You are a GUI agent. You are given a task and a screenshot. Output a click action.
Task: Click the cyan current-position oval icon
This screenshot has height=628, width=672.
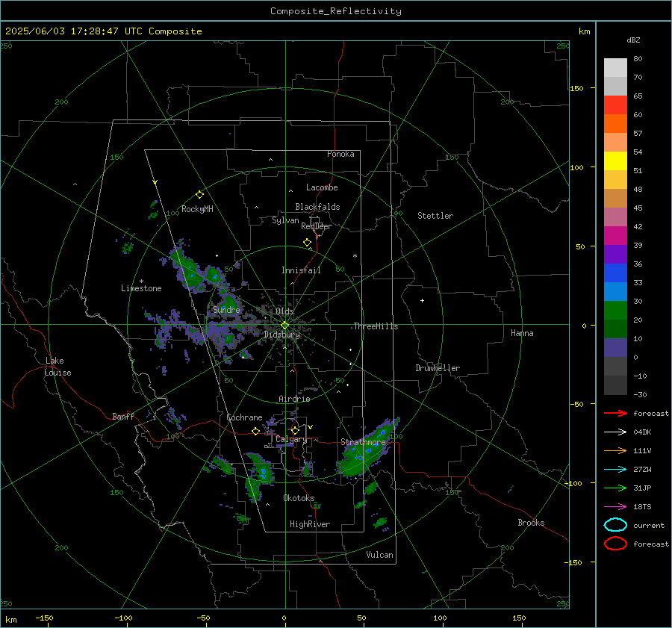tap(615, 525)
